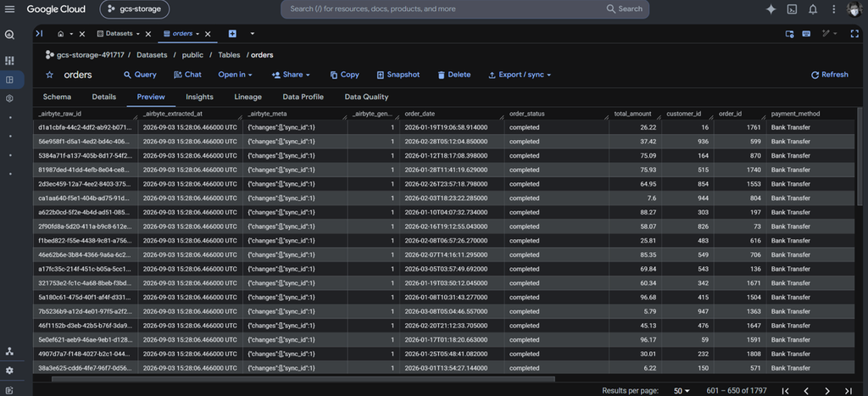This screenshot has width=868, height=396.
Task: Refresh the orders table
Action: [829, 75]
